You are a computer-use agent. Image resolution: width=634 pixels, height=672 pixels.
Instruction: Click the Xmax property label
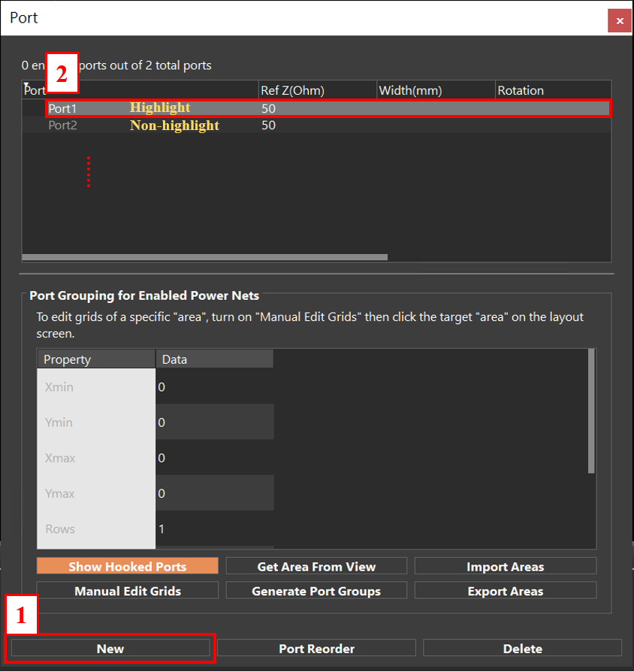(x=60, y=458)
